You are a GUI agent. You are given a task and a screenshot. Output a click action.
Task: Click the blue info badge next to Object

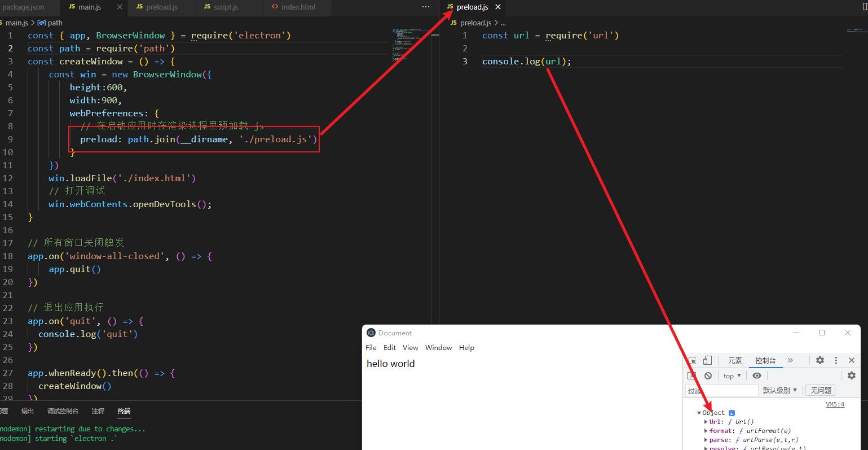tap(732, 413)
